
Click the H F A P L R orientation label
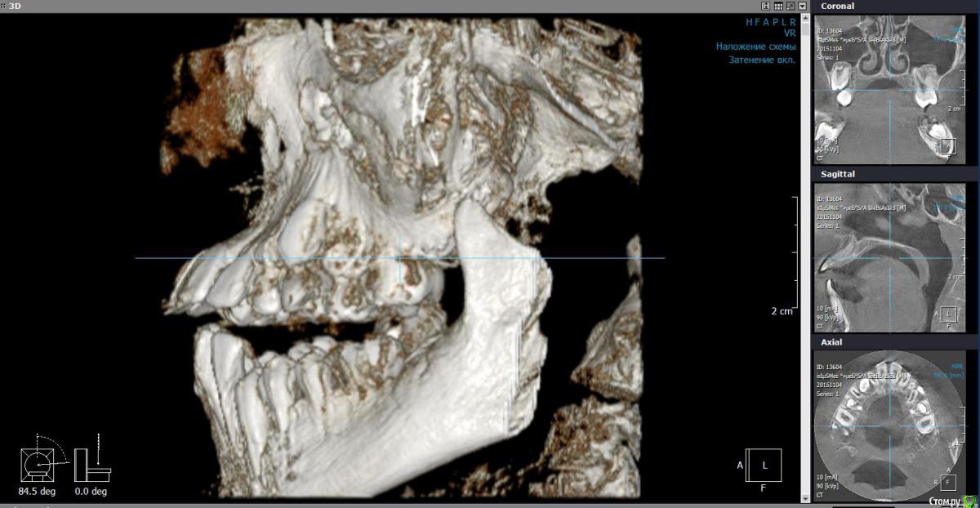[x=770, y=21]
